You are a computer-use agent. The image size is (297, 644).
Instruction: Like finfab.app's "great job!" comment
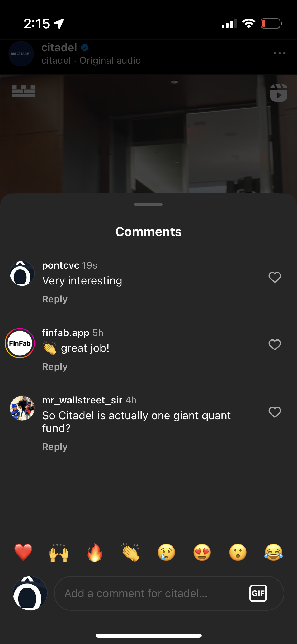click(275, 345)
